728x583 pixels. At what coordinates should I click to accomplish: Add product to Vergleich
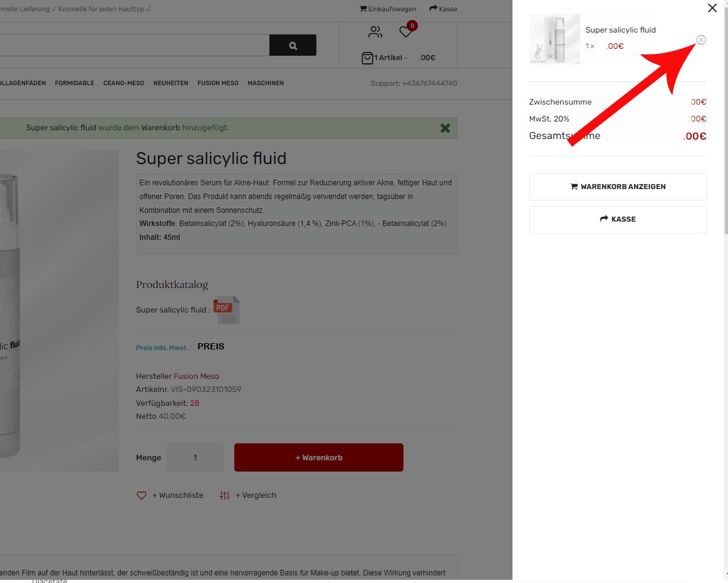pos(248,495)
